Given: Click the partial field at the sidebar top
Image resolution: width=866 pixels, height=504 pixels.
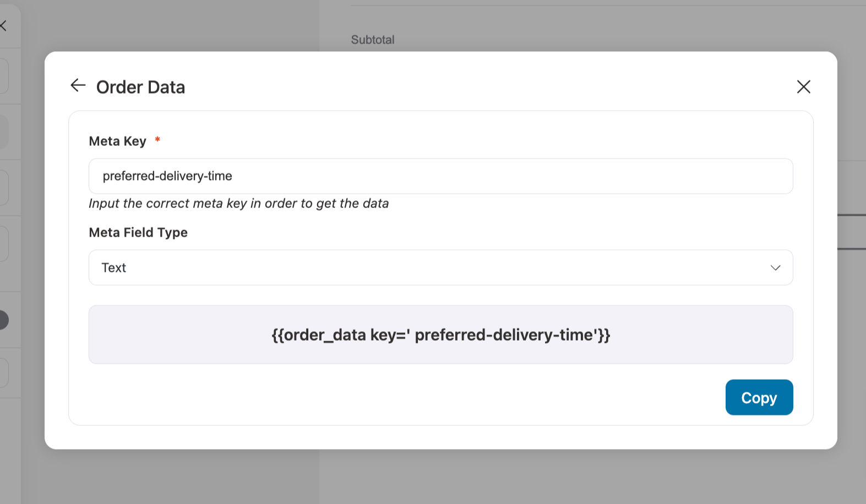Looking at the screenshot, I should coord(4,76).
